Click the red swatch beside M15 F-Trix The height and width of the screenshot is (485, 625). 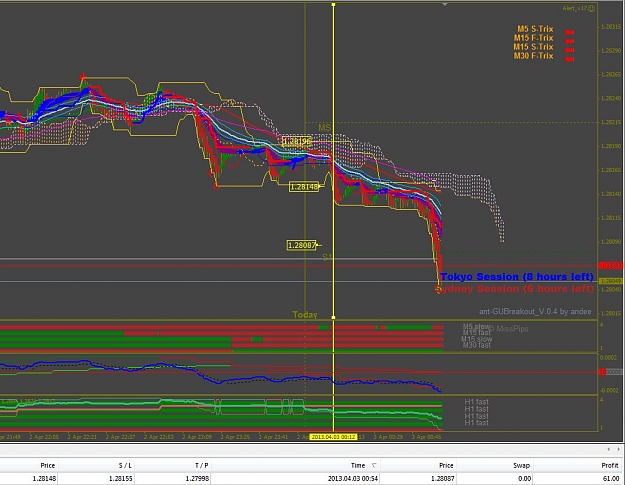click(x=570, y=41)
